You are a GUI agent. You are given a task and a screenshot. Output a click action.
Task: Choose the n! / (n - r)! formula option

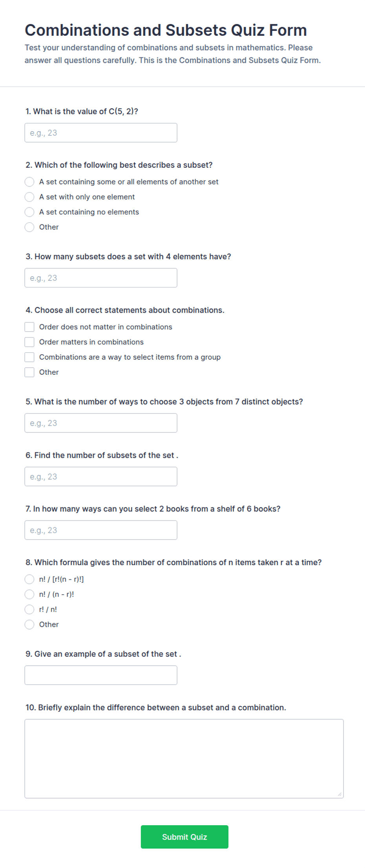pos(29,594)
